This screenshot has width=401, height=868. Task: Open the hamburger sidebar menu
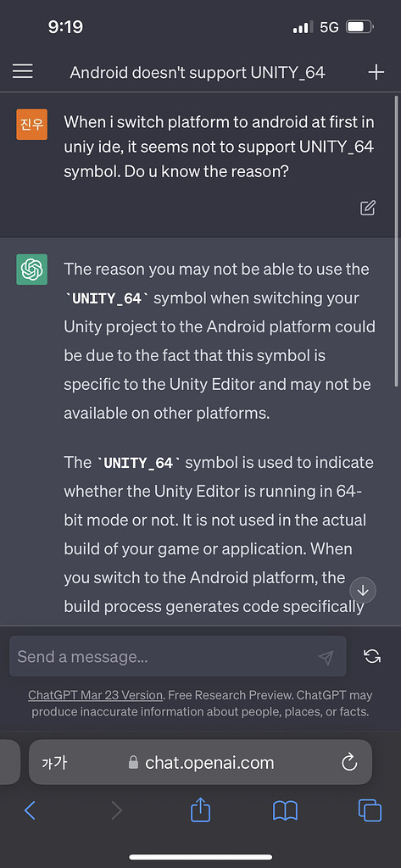[23, 71]
